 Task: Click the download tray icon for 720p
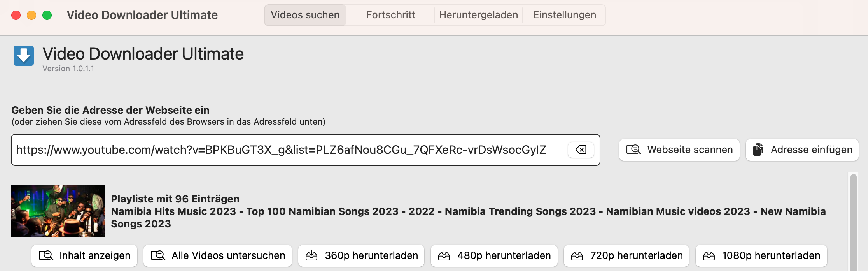point(577,255)
